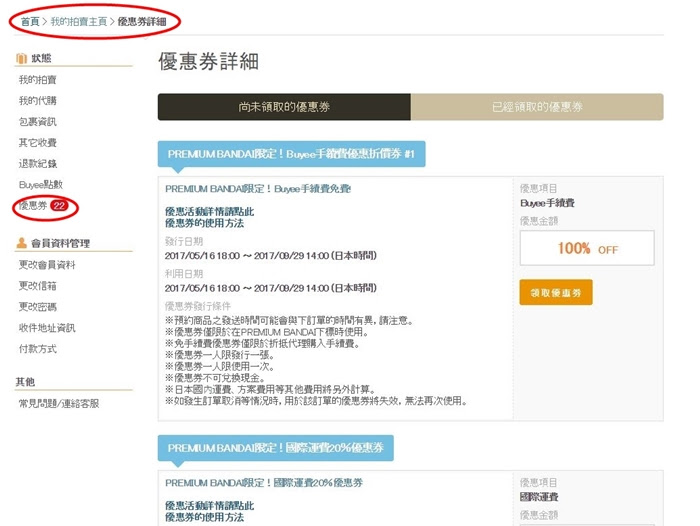The height and width of the screenshot is (526, 700).
Task: Open 我的代購 in sidebar
Action: click(x=38, y=101)
